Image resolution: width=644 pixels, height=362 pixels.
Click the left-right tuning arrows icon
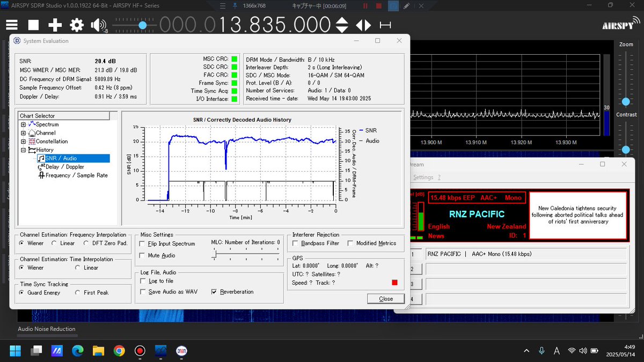pyautogui.click(x=363, y=25)
